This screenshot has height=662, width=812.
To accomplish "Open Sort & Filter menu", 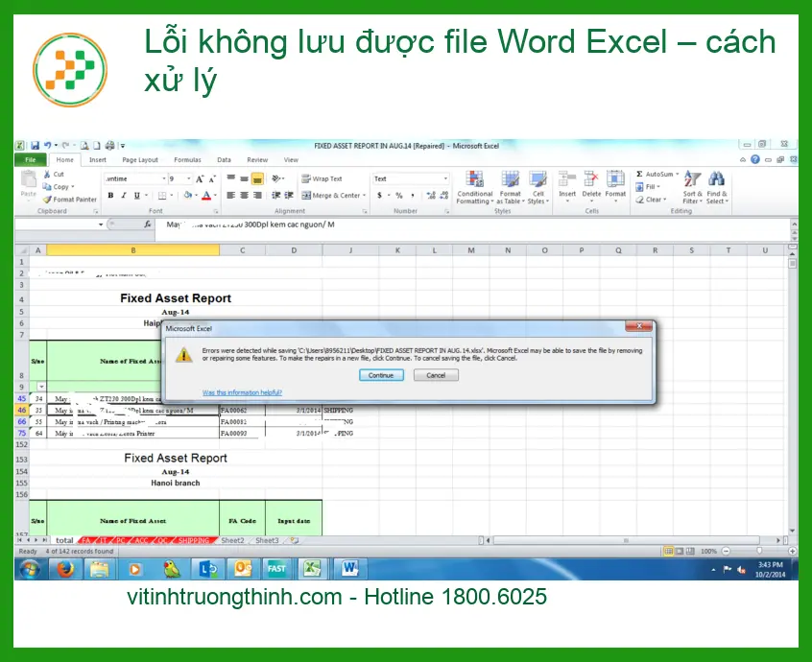I will click(x=692, y=187).
